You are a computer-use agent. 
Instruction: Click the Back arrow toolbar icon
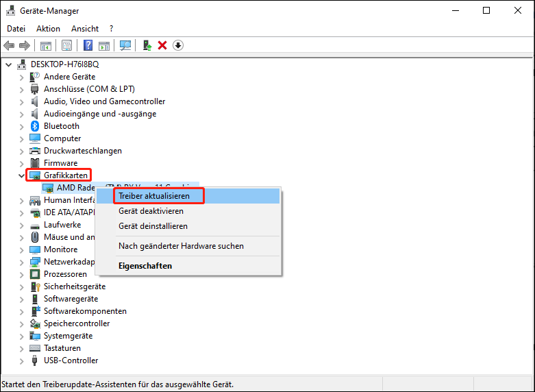[9, 45]
